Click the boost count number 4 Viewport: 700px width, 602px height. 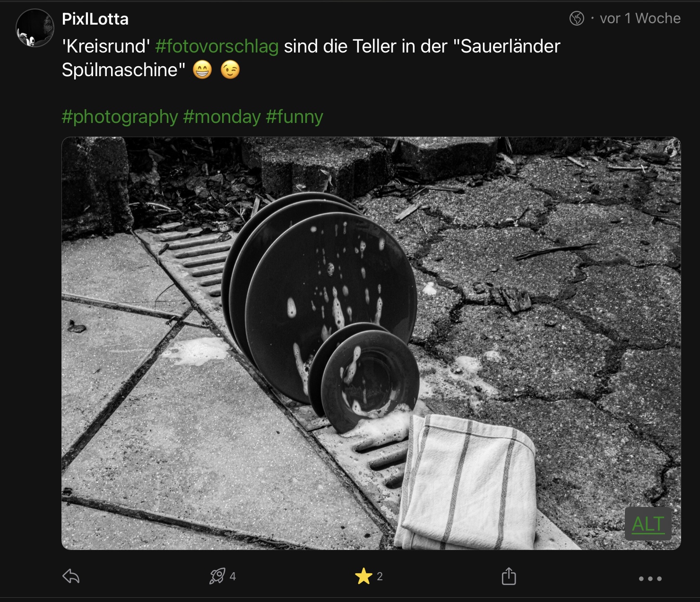click(x=233, y=576)
